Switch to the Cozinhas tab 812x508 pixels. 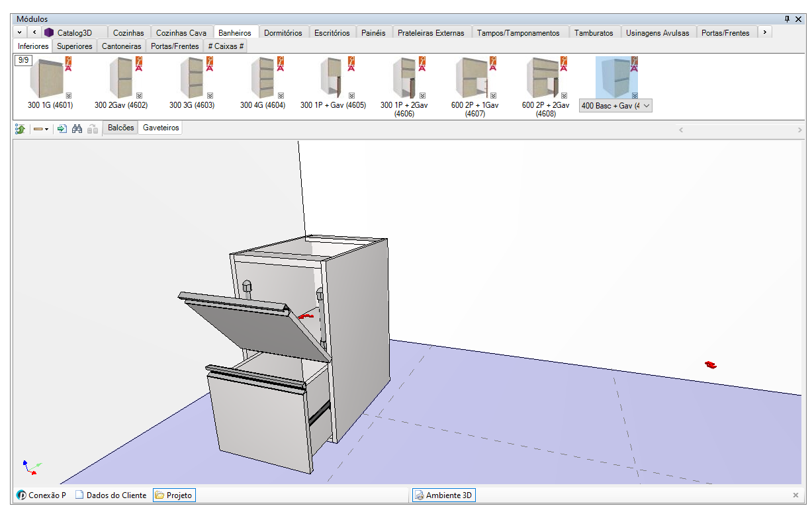coord(128,32)
